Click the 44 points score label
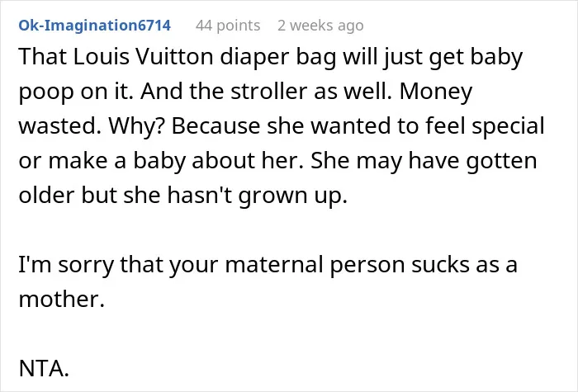The image size is (578, 392). 228,26
